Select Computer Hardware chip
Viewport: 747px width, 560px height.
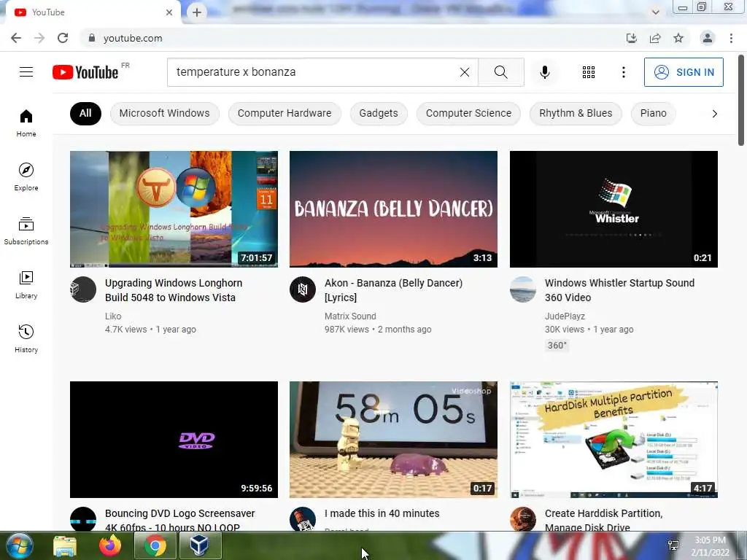click(285, 113)
